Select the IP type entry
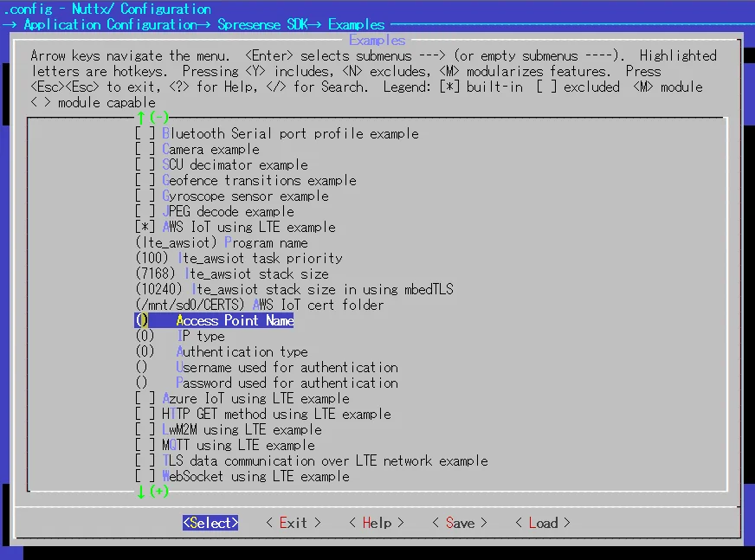The width and height of the screenshot is (755, 560). [179, 336]
